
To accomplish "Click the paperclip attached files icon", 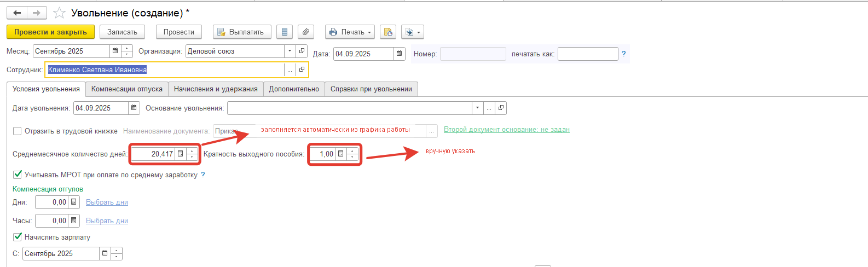I will [306, 32].
